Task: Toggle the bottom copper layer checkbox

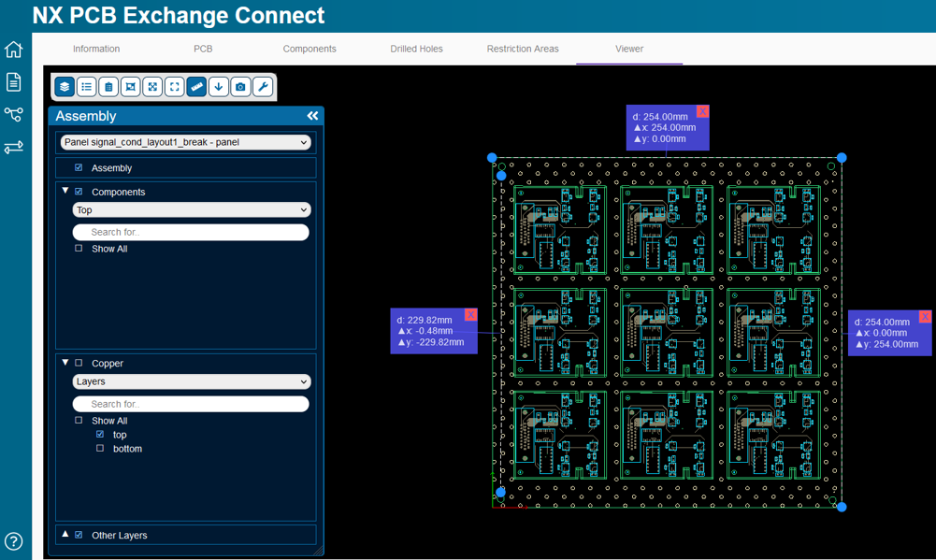Action: click(99, 449)
